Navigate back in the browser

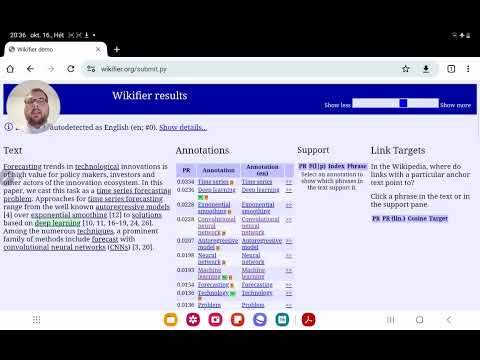30,69
